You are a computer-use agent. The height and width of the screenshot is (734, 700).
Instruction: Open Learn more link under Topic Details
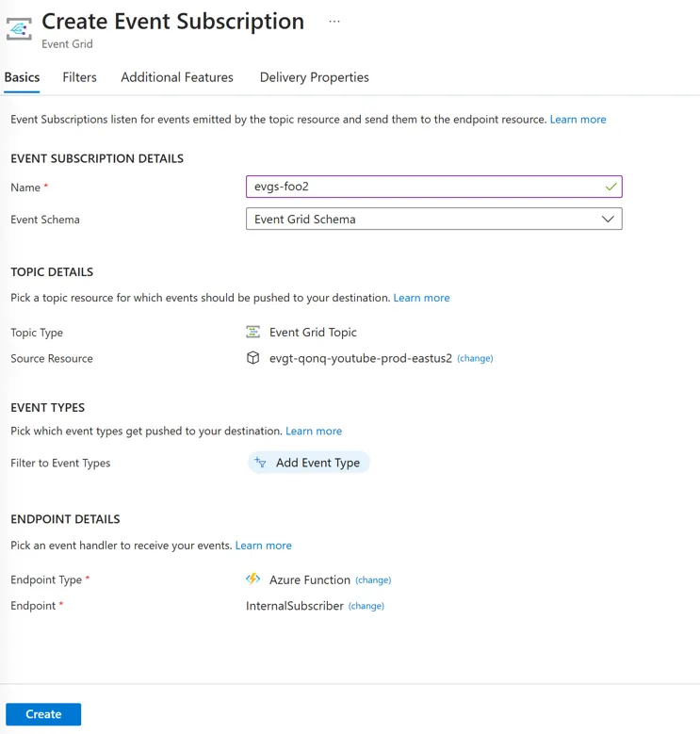click(421, 298)
